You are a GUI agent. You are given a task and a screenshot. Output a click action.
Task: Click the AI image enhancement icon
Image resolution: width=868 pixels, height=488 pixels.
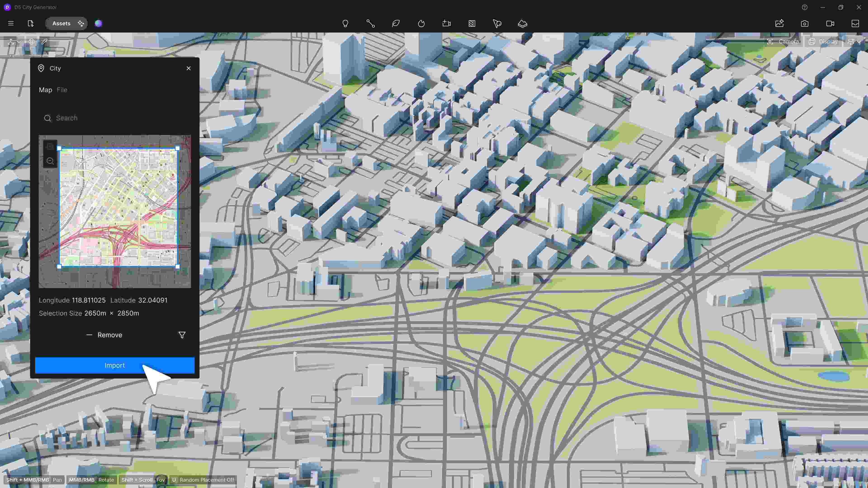779,23
